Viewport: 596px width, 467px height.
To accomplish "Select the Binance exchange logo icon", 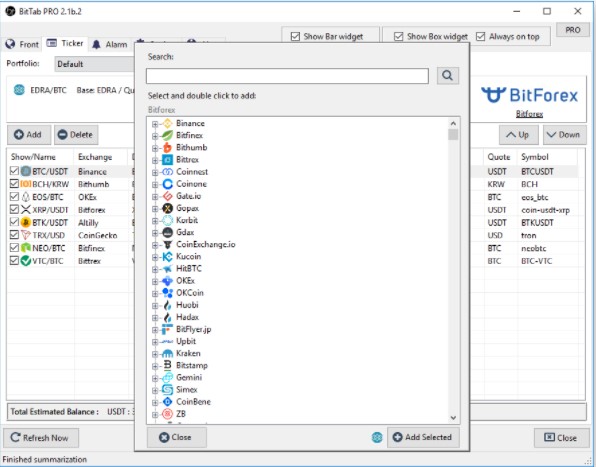I will click(x=167, y=123).
